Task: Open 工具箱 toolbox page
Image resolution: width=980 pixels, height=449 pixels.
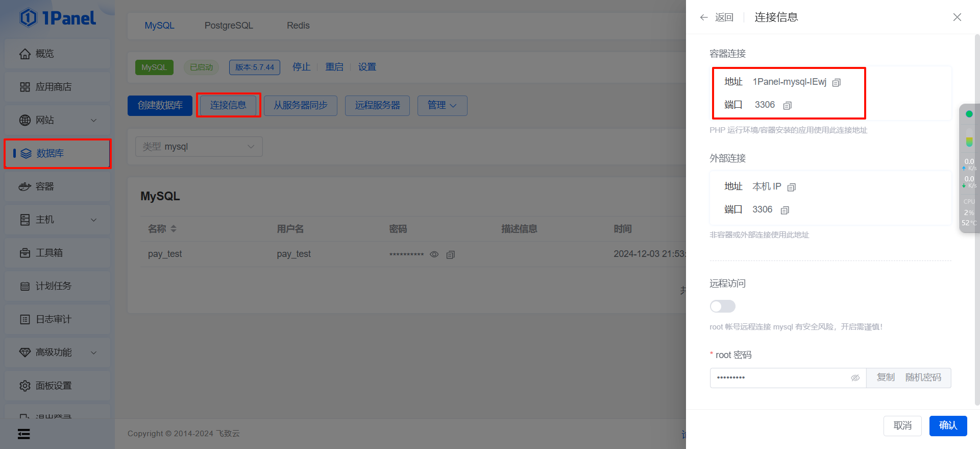Action: click(x=57, y=253)
